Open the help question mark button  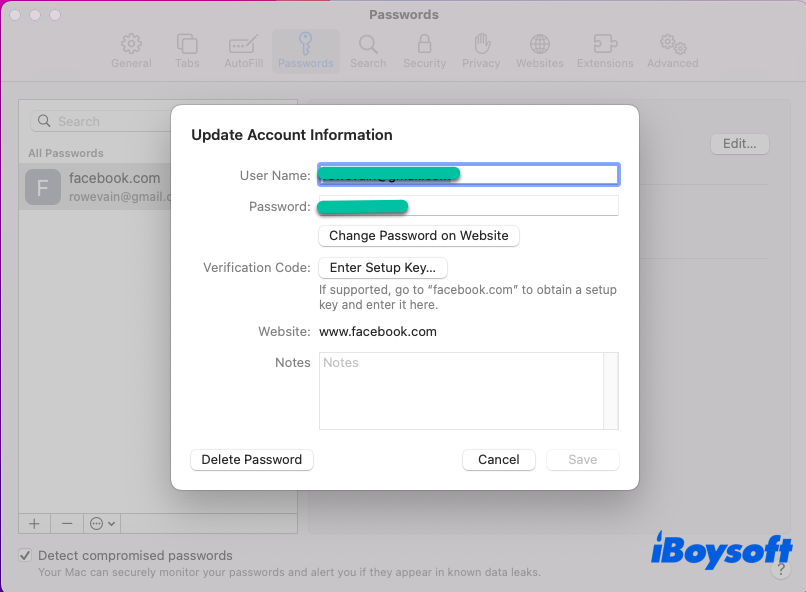click(x=780, y=569)
